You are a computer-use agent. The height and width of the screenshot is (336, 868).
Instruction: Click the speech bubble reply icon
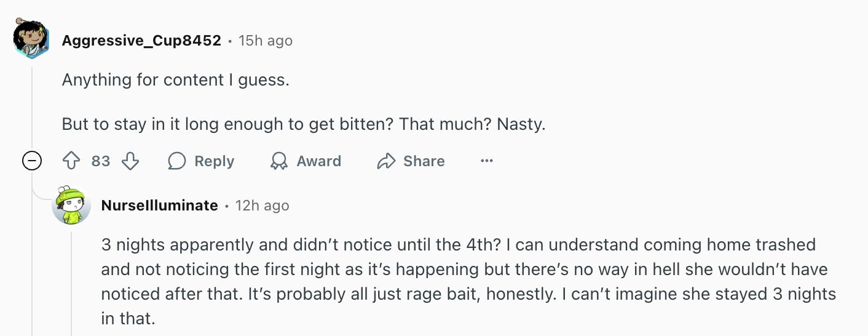click(177, 161)
